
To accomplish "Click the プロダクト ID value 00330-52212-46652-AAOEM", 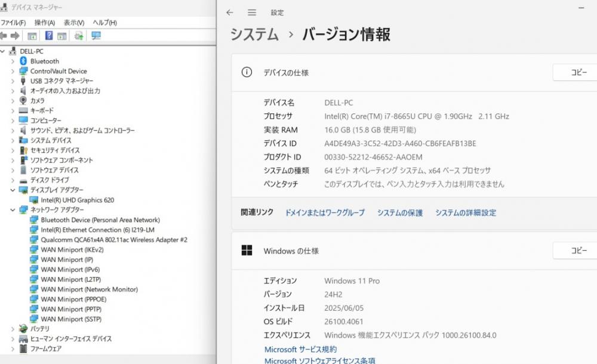I will tap(373, 157).
